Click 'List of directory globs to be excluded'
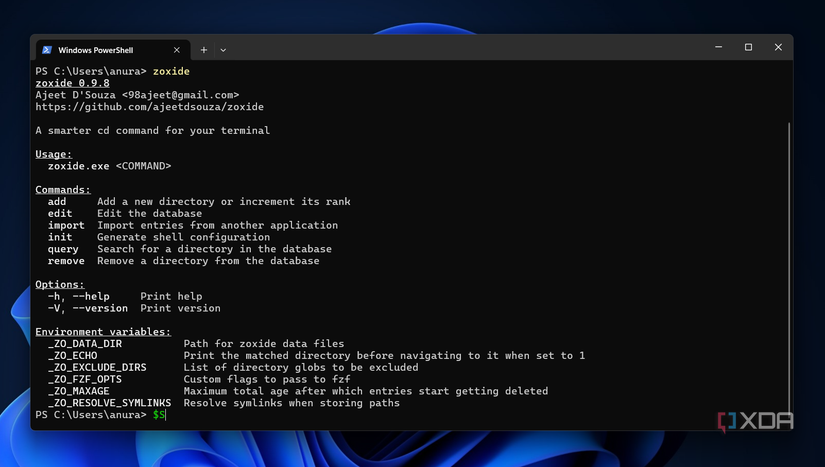Image resolution: width=825 pixels, height=467 pixels. point(301,368)
